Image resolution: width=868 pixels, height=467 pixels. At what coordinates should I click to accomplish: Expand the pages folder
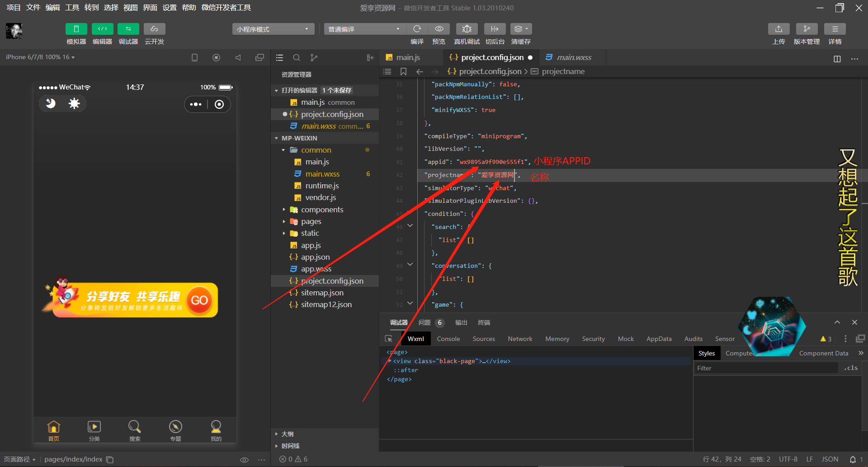pos(284,221)
